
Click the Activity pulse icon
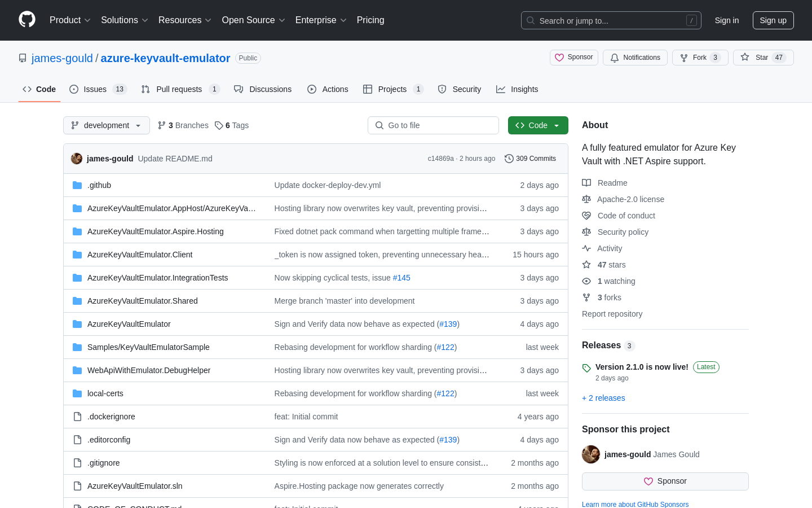586,248
